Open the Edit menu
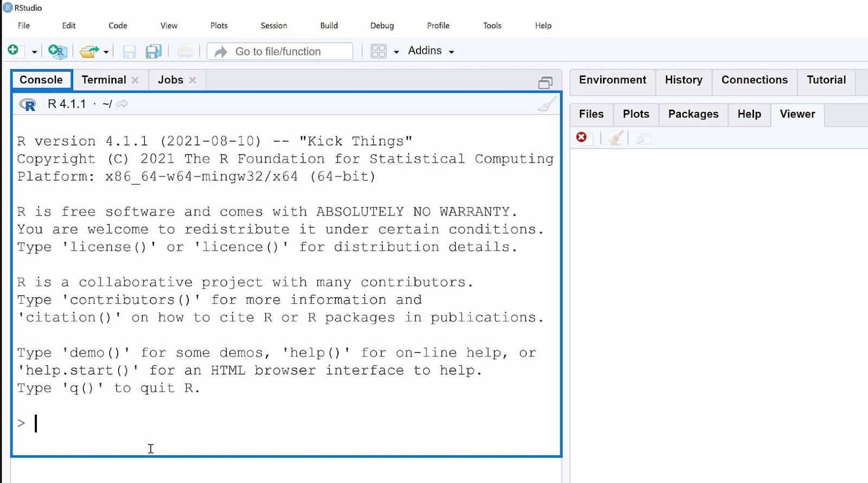This screenshot has width=868, height=483. [x=69, y=26]
